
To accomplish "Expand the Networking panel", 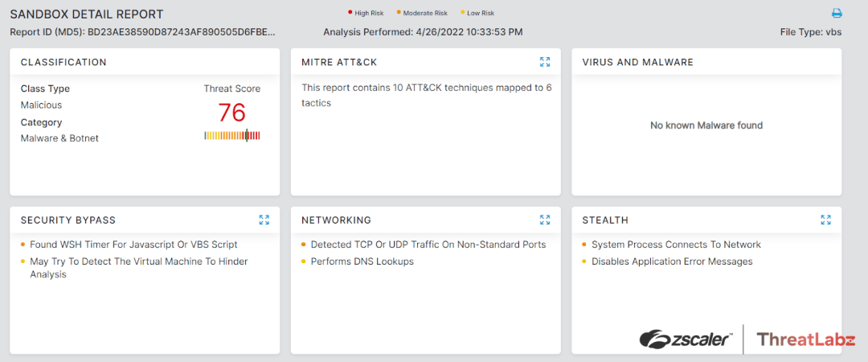I will click(x=545, y=220).
